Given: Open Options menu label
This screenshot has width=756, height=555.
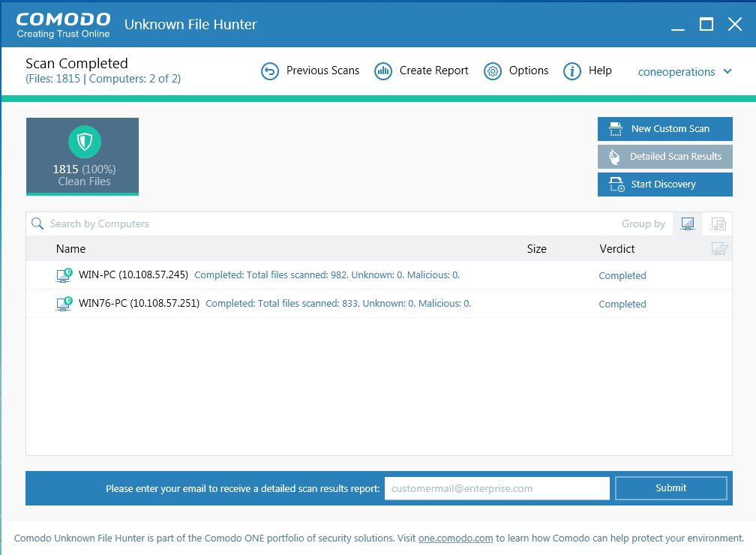Looking at the screenshot, I should pyautogui.click(x=529, y=70).
